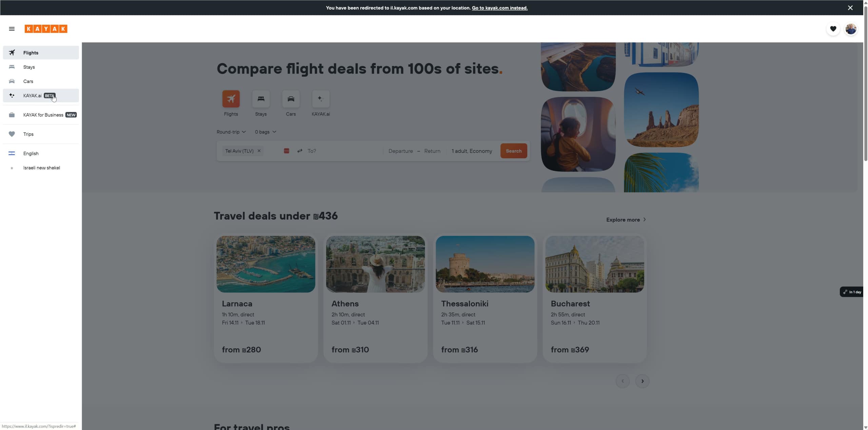Open KAYAK for Business sidebar item
Image resolution: width=868 pixels, height=430 pixels.
(x=43, y=115)
